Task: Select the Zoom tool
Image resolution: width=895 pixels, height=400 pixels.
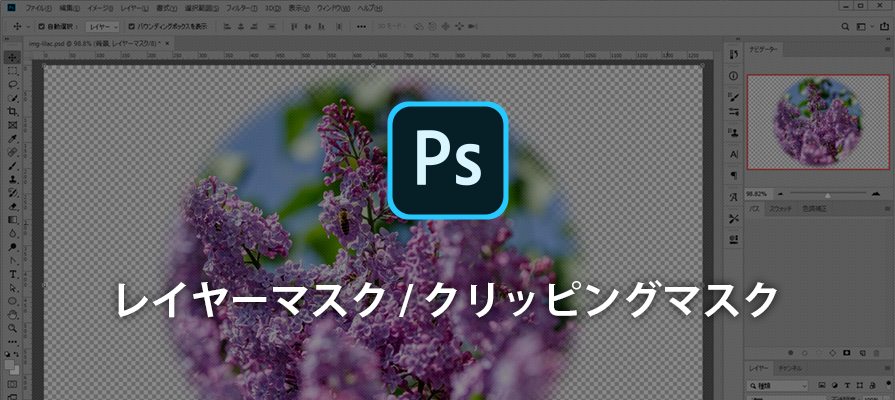Action: click(13, 329)
